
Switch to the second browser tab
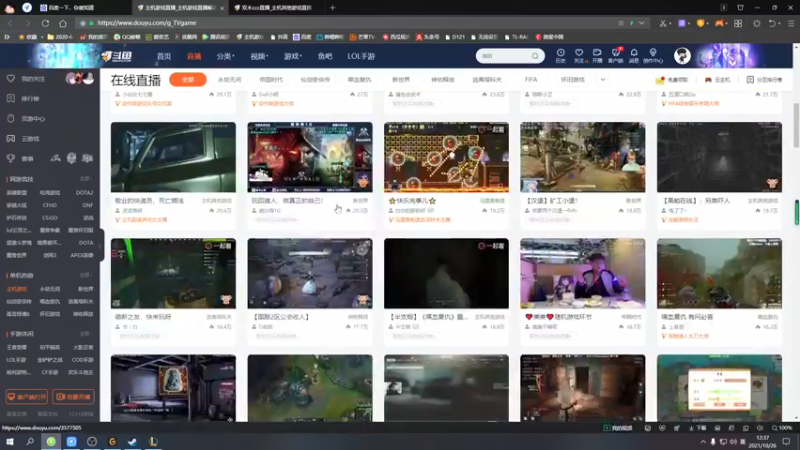181,8
